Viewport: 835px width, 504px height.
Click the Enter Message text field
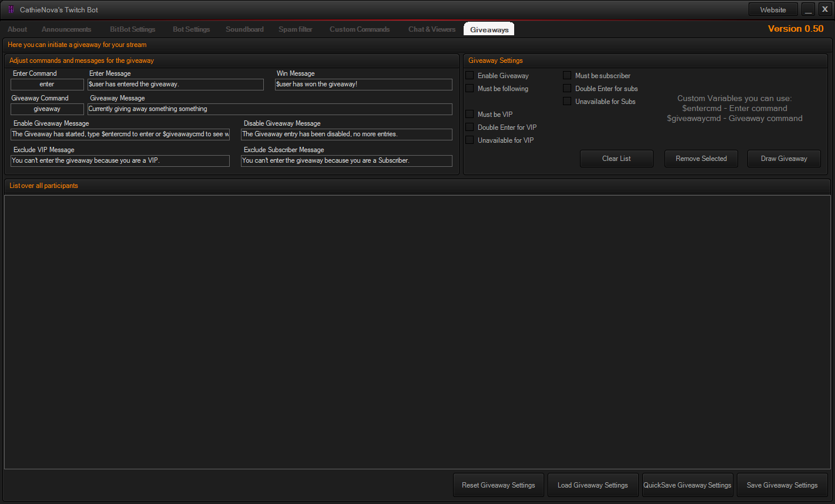tap(175, 85)
